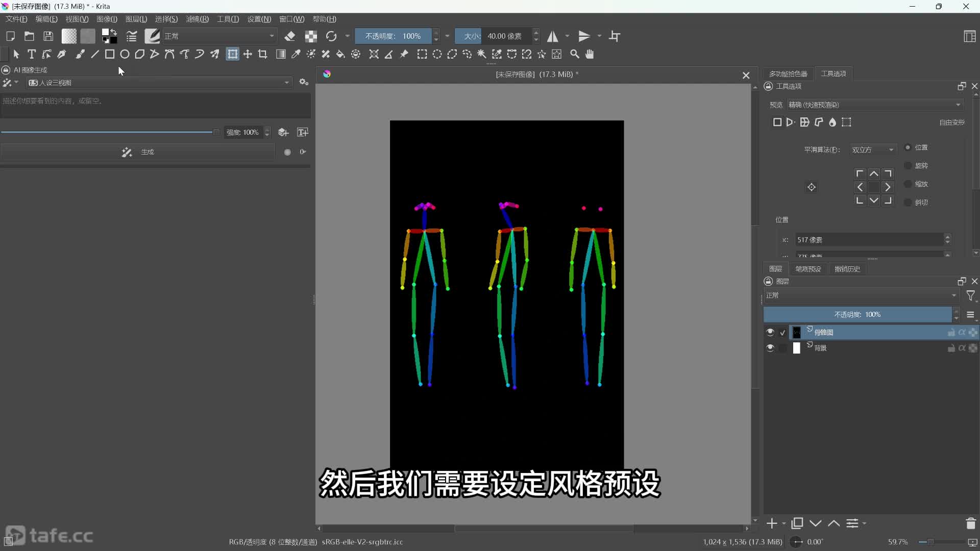Switch to 撤销历史 tab

point(847,269)
